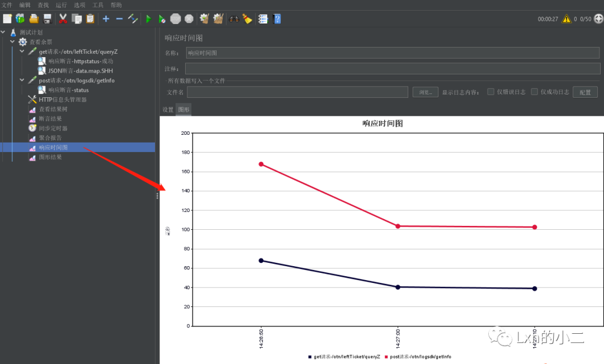Click the red post请求 legend swatch
Image resolution: width=604 pixels, height=364 pixels.
tap(386, 357)
